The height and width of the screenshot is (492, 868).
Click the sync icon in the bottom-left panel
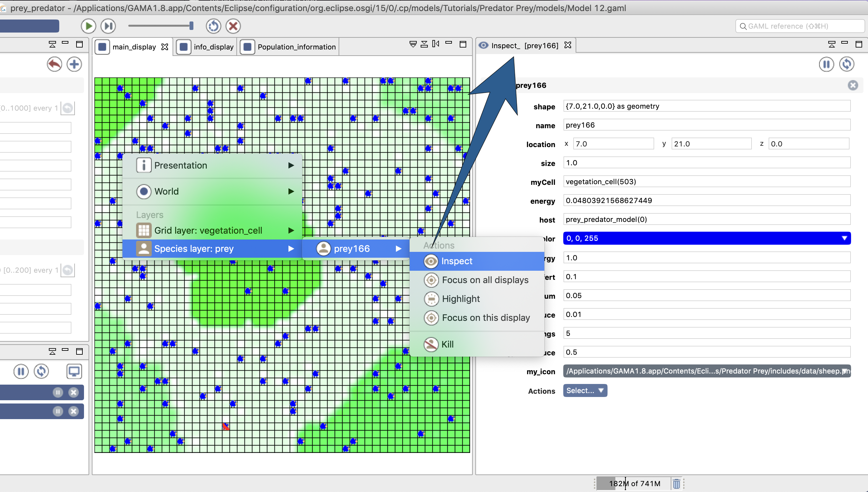click(41, 371)
